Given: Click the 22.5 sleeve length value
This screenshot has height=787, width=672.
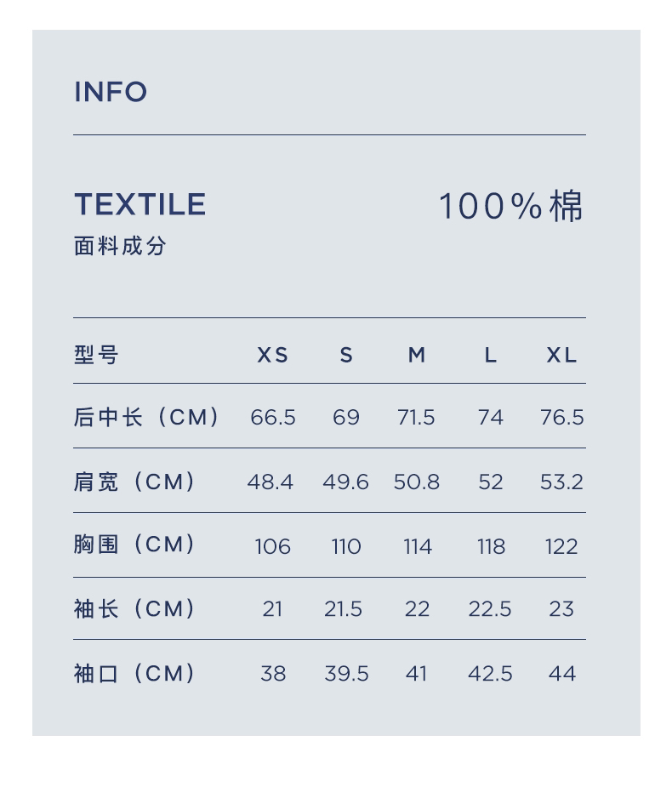Looking at the screenshot, I should [x=490, y=609].
